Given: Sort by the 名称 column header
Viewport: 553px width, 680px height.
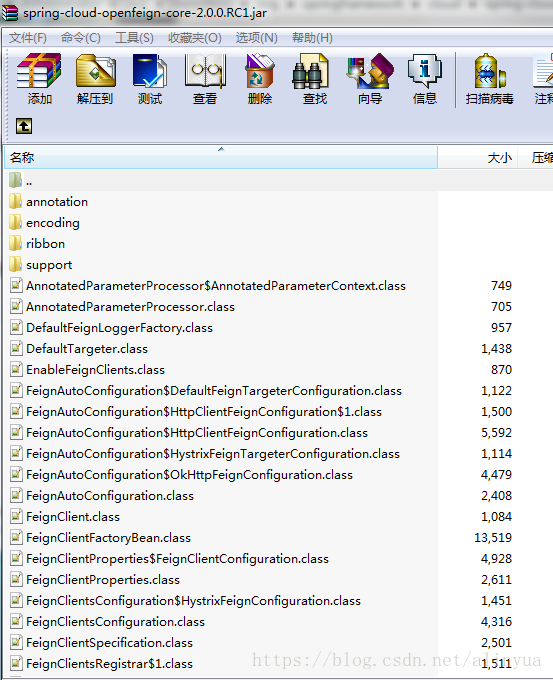Looking at the screenshot, I should tap(221, 157).
